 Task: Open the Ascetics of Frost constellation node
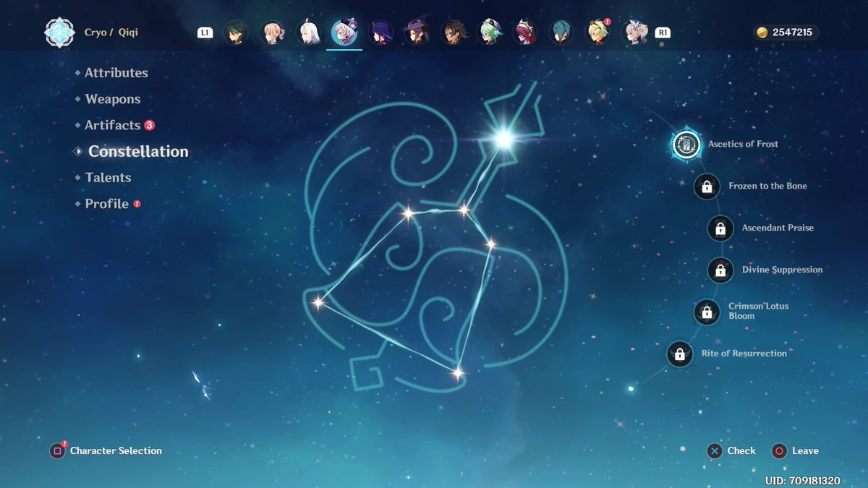point(685,145)
